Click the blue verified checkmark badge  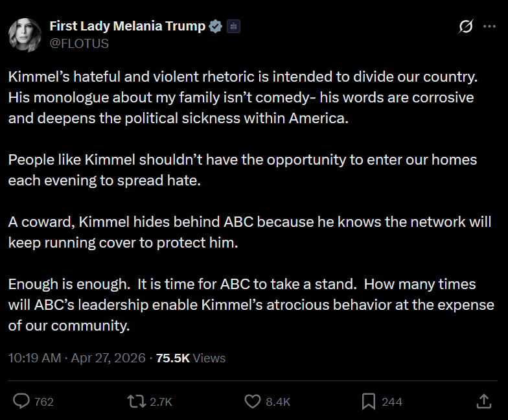click(x=216, y=27)
